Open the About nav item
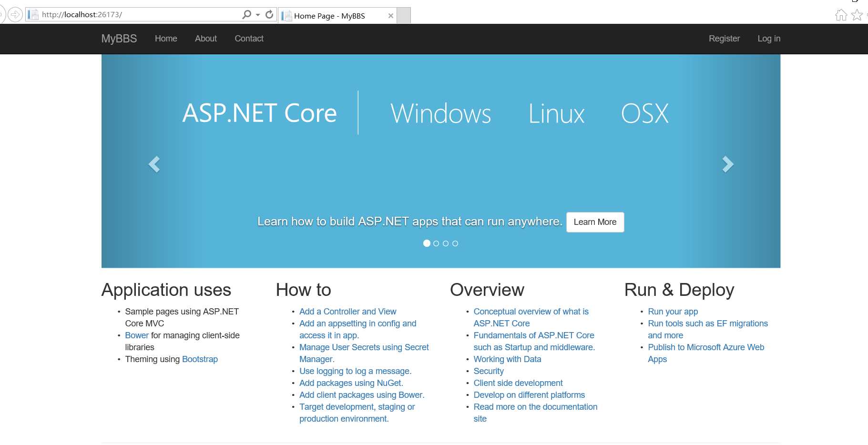Image resolution: width=868 pixels, height=445 pixels. [206, 39]
